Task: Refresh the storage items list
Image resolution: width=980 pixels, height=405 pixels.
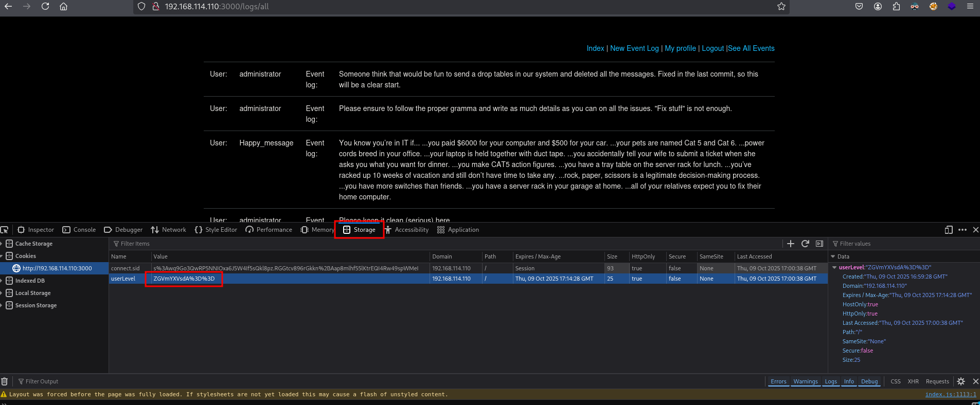Action: tap(805, 244)
